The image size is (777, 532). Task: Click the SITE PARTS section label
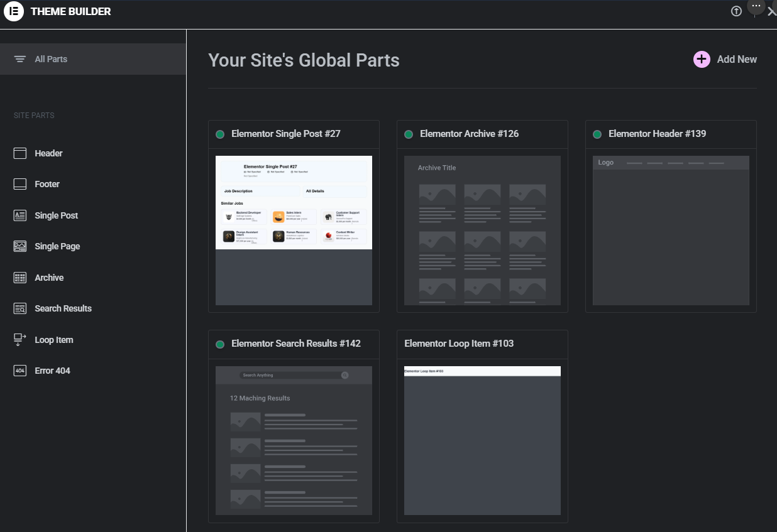coord(34,116)
